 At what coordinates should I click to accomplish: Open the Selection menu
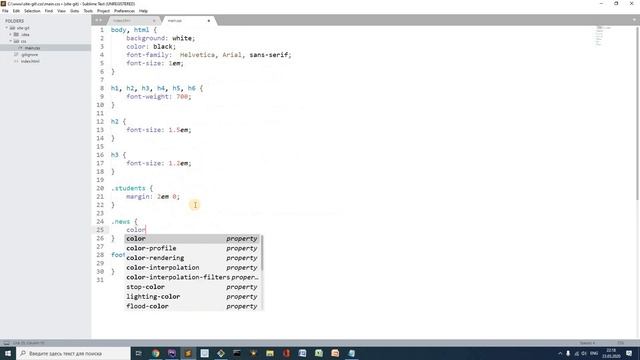coord(32,11)
